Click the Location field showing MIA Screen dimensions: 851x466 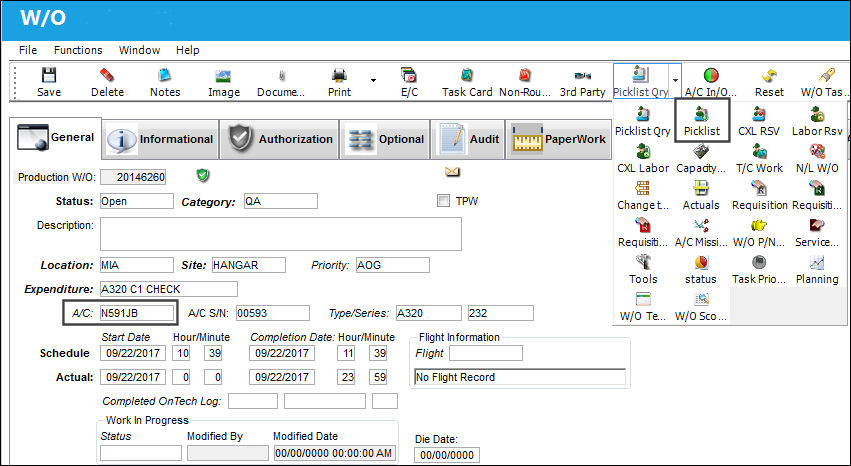pos(137,265)
